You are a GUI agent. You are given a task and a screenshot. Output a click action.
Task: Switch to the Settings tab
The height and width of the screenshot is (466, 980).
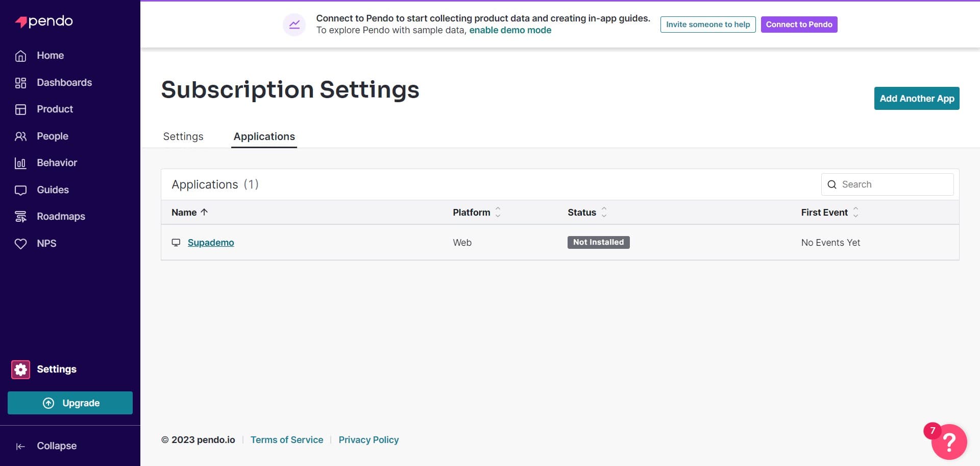pos(183,136)
